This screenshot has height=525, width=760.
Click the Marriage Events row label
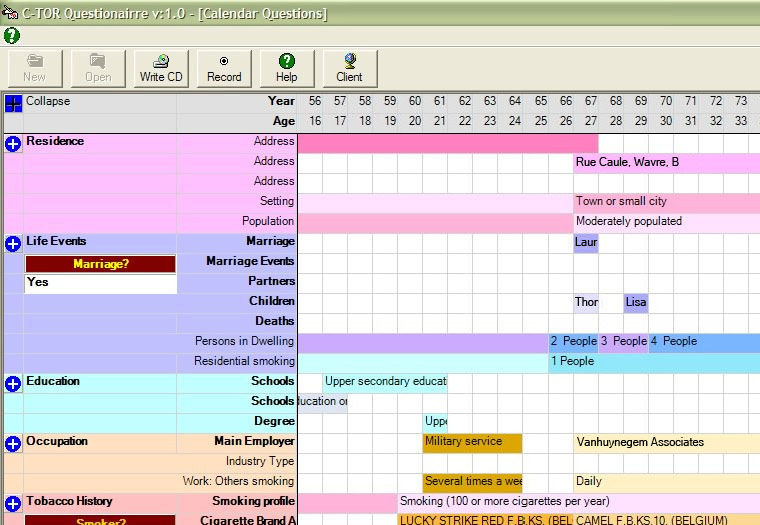pos(250,262)
